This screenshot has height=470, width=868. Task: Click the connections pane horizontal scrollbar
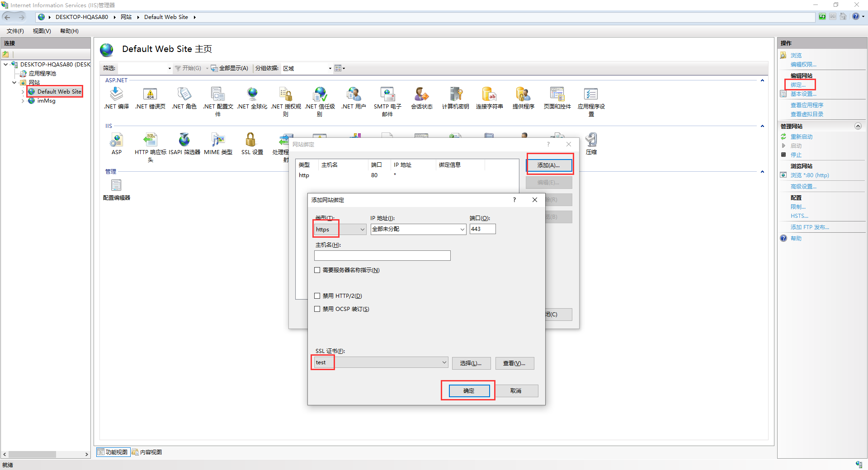[45, 455]
